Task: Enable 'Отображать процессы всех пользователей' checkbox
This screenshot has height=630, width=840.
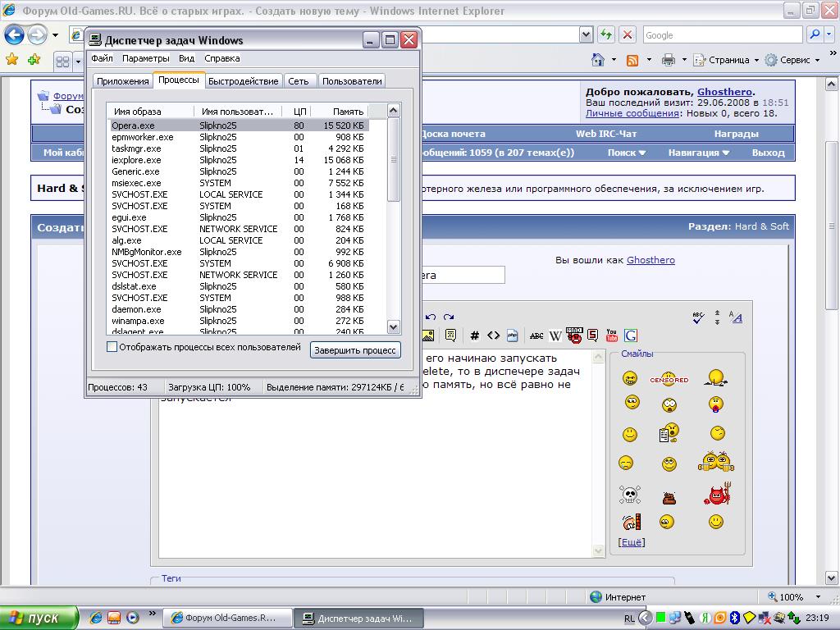Action: [x=112, y=348]
